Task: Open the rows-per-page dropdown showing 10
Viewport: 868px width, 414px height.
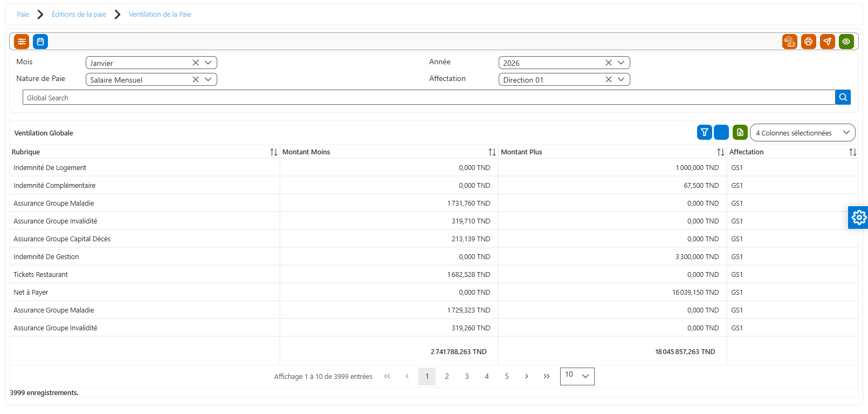Action: (577, 376)
